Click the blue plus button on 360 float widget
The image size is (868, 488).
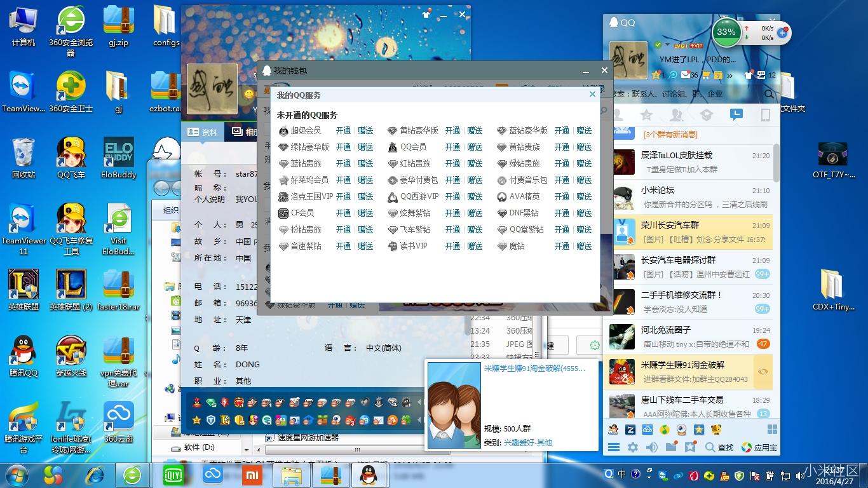coord(783,33)
